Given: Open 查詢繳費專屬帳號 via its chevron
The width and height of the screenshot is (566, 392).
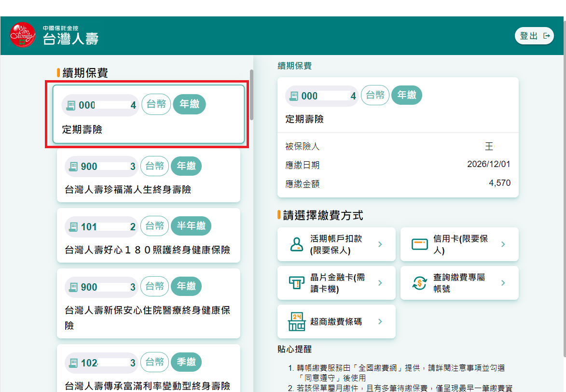Looking at the screenshot, I should (x=503, y=283).
